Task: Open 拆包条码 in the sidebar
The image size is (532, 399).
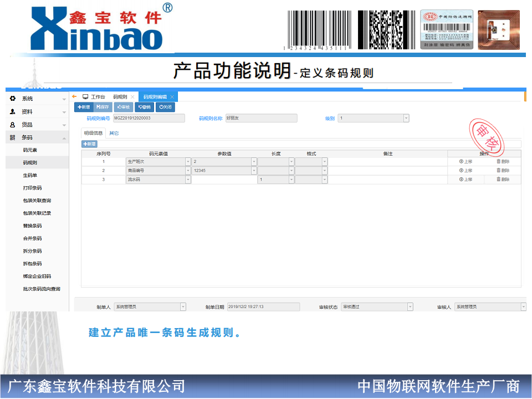Action: coord(33,263)
